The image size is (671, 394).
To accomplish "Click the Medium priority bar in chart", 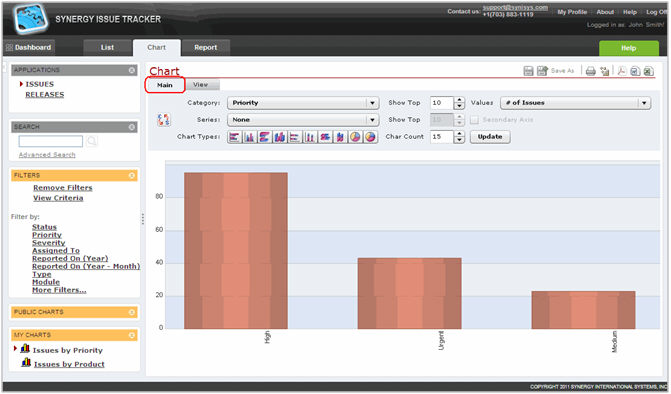I will pos(583,310).
